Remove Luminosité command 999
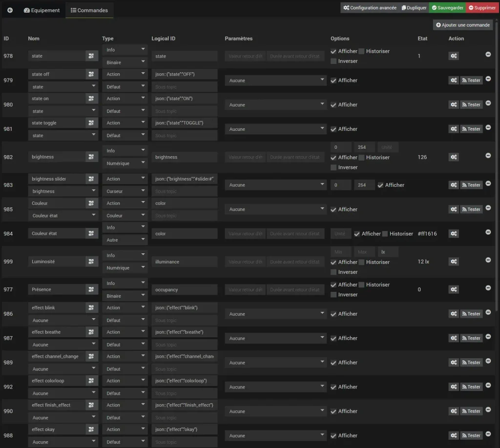This screenshot has width=500, height=448. [488, 260]
